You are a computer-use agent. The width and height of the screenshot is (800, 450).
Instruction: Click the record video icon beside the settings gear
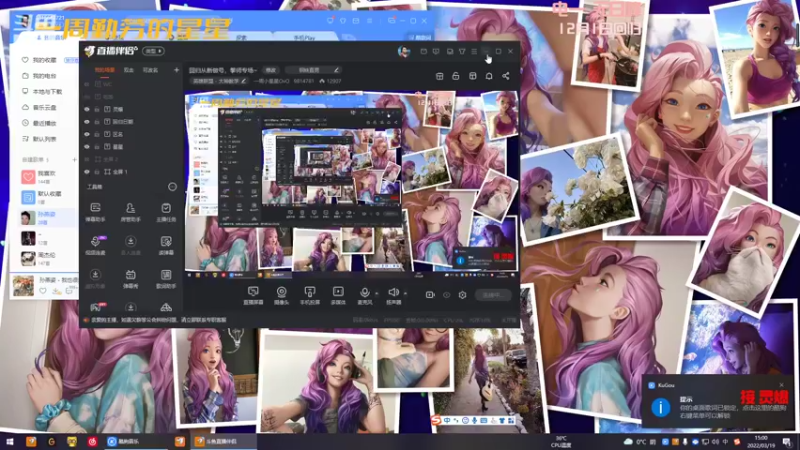pos(430,295)
